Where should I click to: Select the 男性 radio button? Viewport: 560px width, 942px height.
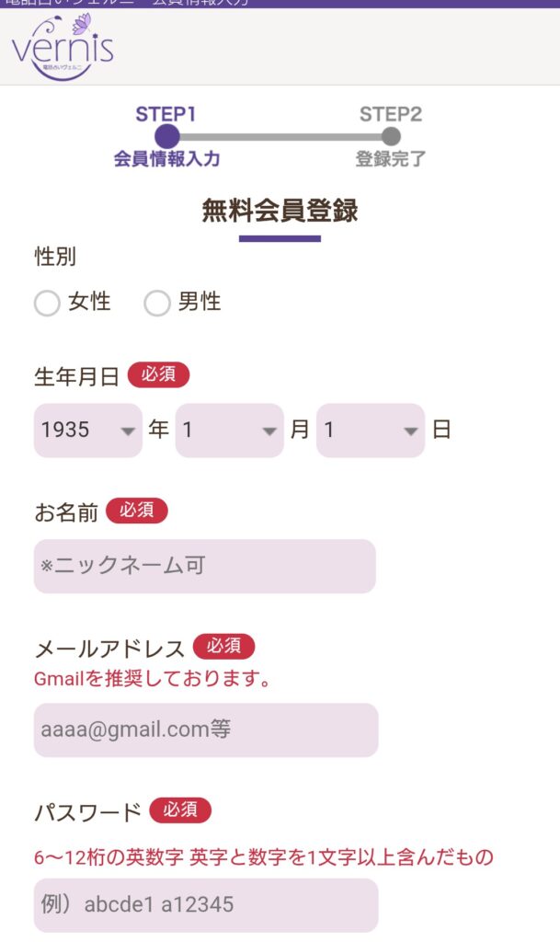(157, 303)
